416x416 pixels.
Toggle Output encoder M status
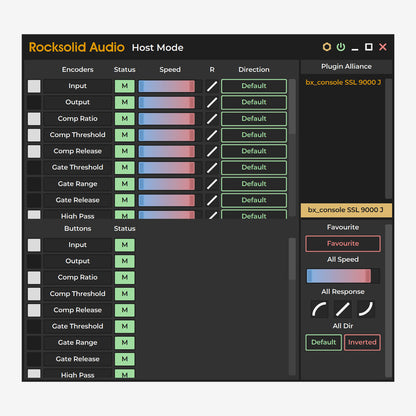pos(125,102)
